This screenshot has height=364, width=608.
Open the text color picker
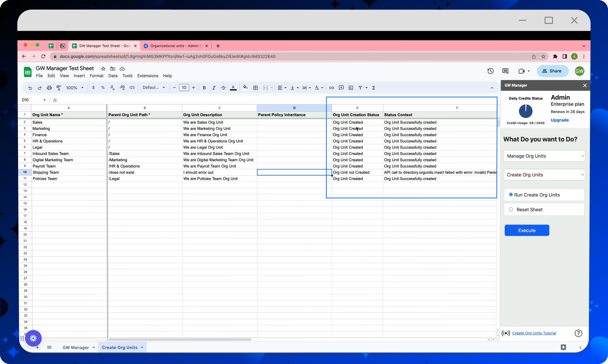coord(233,88)
